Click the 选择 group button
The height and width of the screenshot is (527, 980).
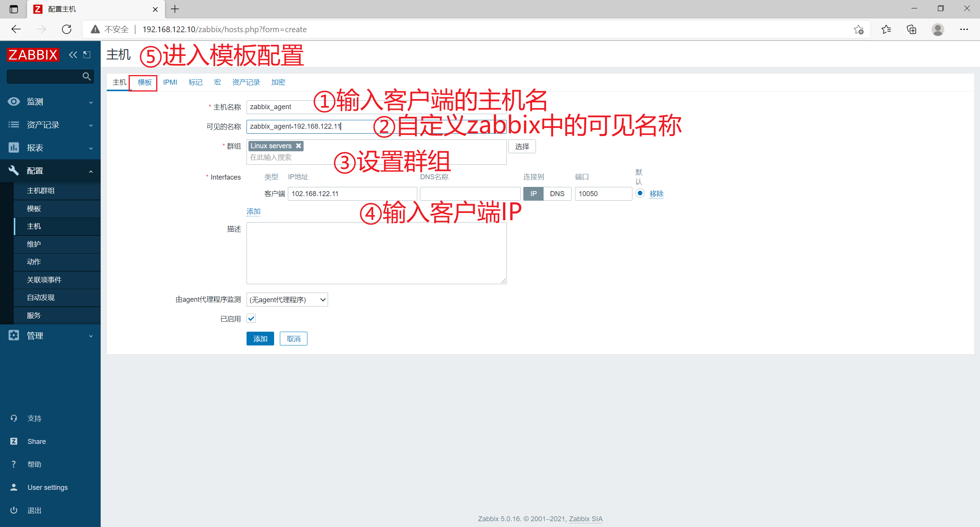coord(522,146)
